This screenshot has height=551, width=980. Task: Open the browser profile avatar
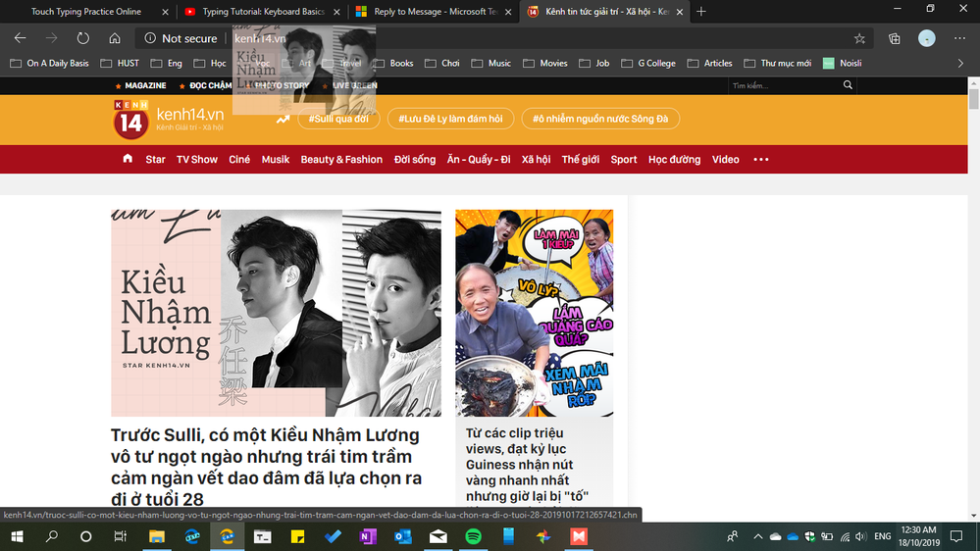927,38
